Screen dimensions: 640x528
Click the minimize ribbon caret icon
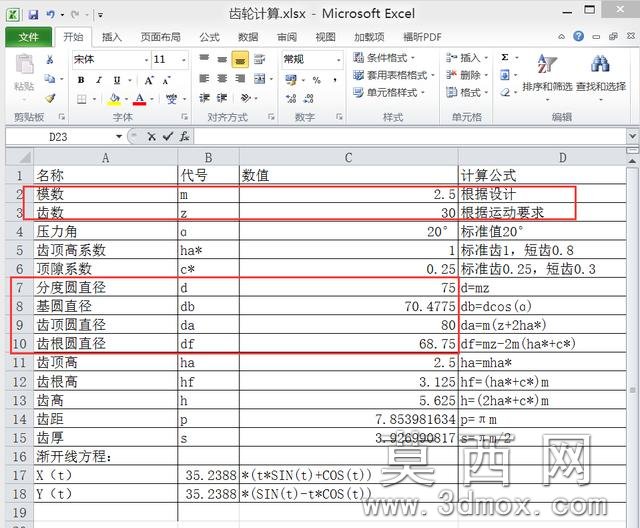click(562, 37)
